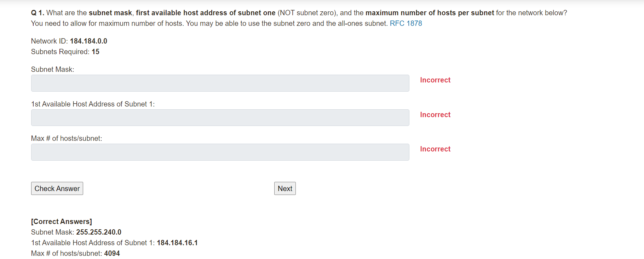This screenshot has height=259, width=644.
Task: Click the [Correct Answers] heading
Action: pyautogui.click(x=62, y=221)
